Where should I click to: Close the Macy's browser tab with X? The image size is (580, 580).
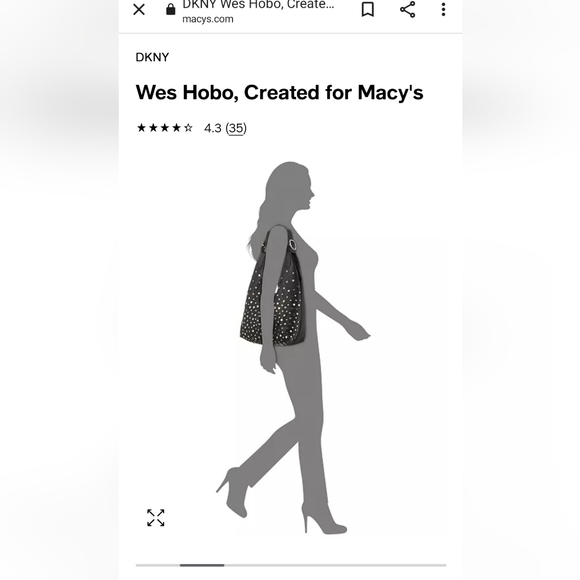139,10
